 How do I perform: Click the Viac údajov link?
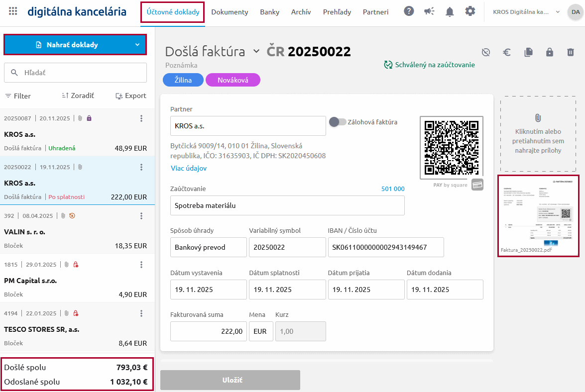click(x=189, y=168)
